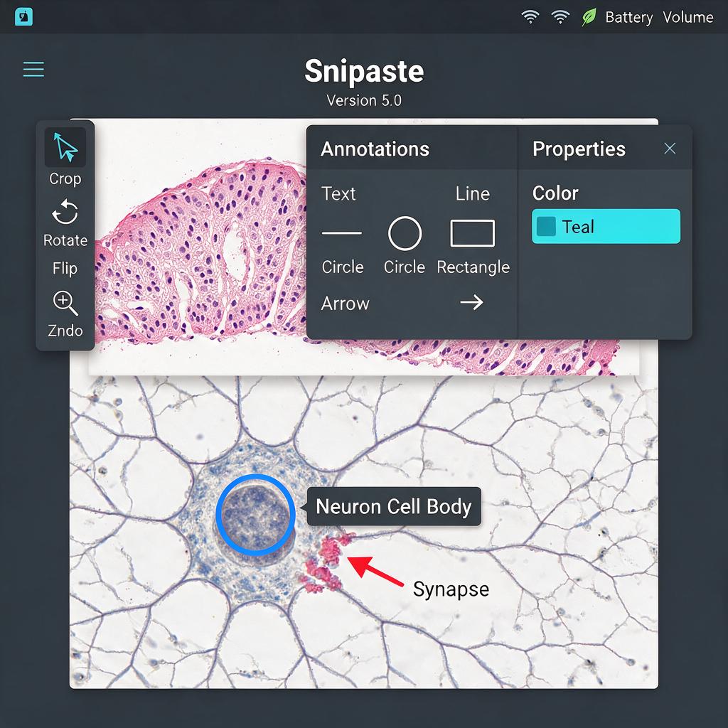The width and height of the screenshot is (728, 728).
Task: Click the Rectangle label
Action: 473,267
